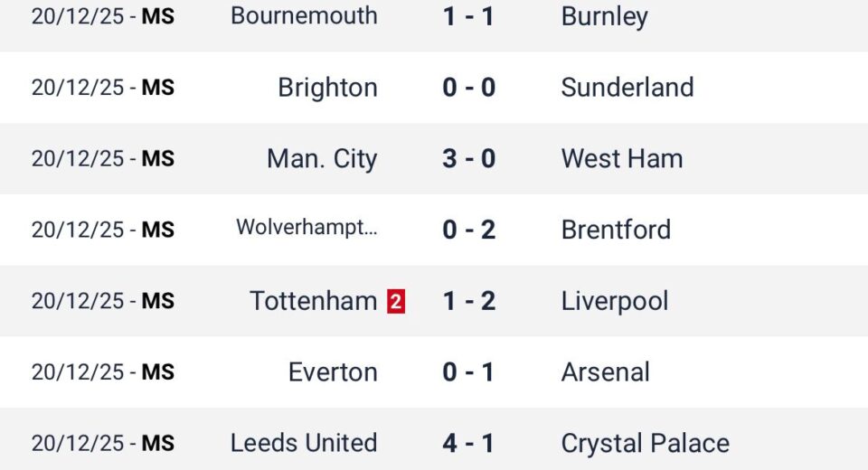Screen dimensions: 868x470
Task: Click the 0 - 1 Everton vs Arsenal score
Action: 469,372
